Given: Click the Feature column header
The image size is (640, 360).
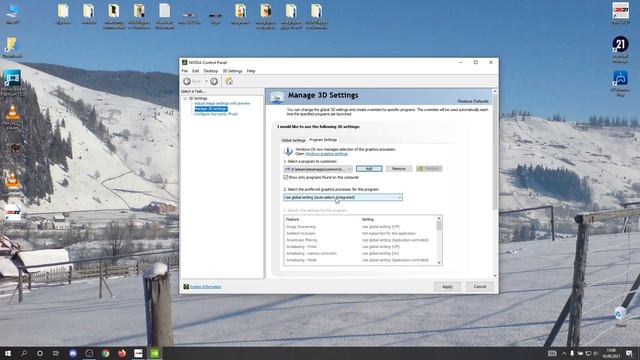Looking at the screenshot, I should tap(292, 220).
